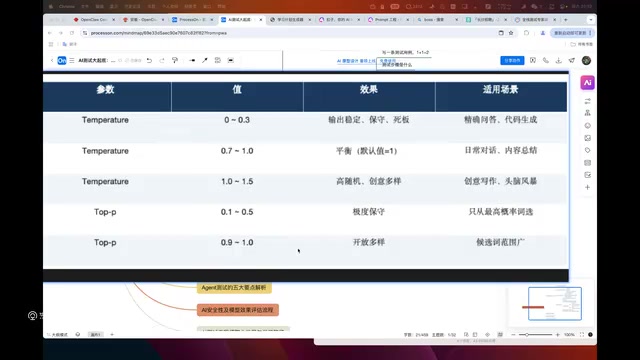Open the task checklist icon in right sidebar

point(587,175)
